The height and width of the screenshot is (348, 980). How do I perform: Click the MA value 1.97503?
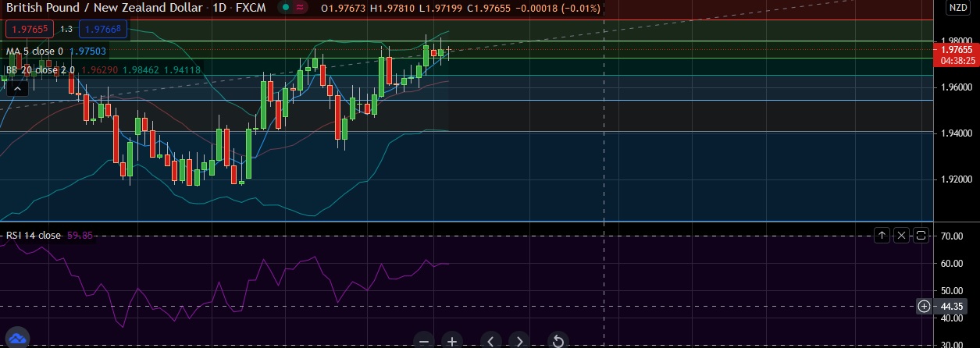point(87,51)
